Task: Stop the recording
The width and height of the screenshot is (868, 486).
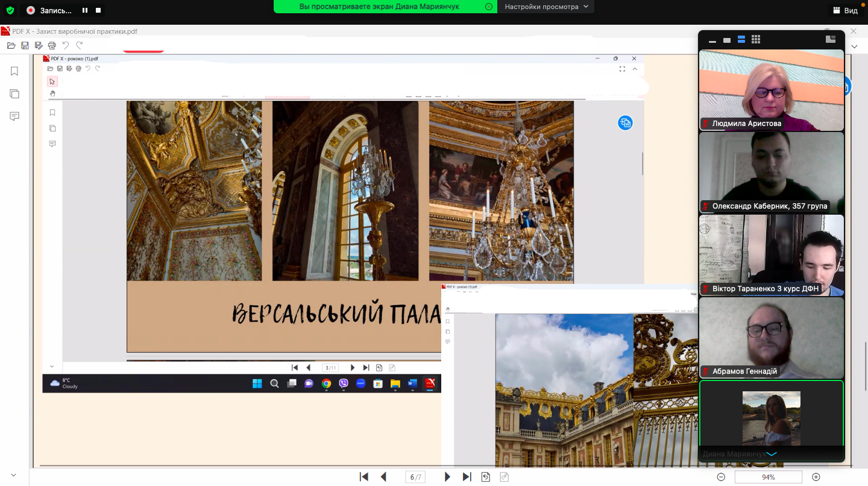Action: coord(98,10)
